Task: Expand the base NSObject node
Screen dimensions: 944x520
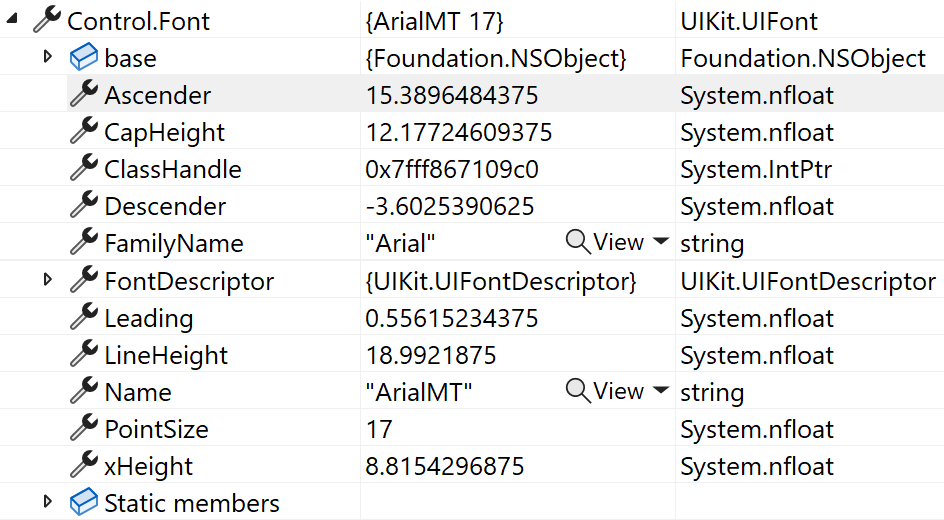Action: 47,57
